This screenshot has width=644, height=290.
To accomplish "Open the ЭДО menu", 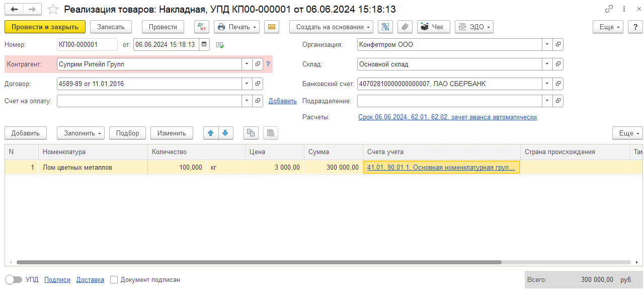I will tap(474, 27).
